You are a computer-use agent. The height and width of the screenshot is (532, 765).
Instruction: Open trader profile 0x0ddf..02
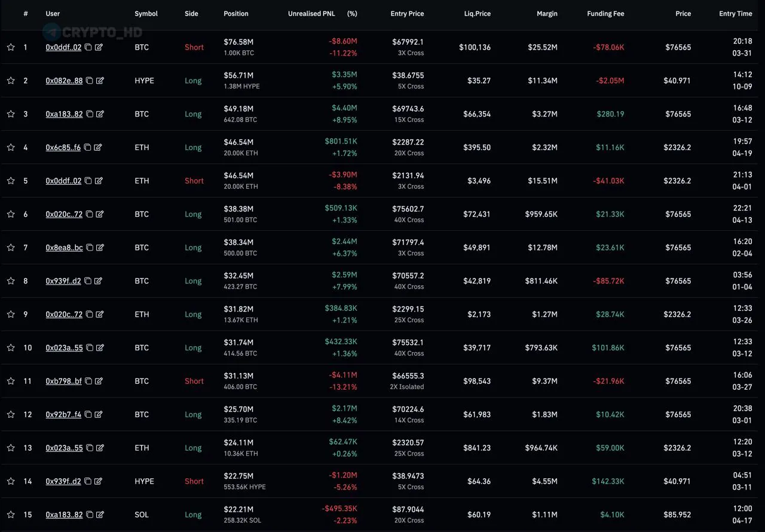63,47
